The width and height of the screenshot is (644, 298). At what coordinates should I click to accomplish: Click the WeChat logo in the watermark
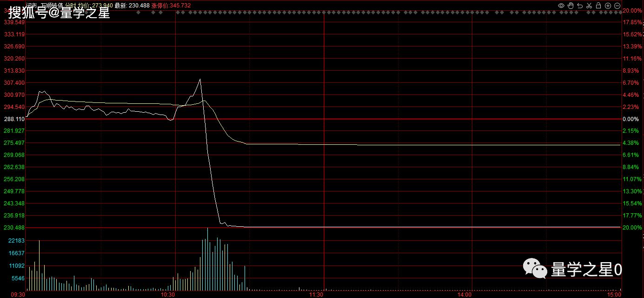coord(535,269)
